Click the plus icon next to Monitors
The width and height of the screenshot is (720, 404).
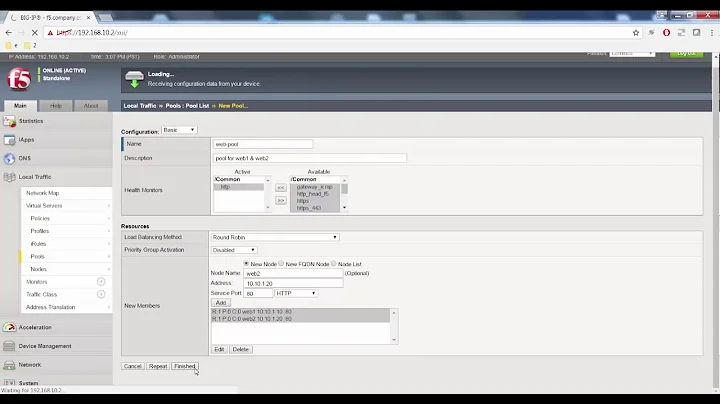tap(101, 281)
